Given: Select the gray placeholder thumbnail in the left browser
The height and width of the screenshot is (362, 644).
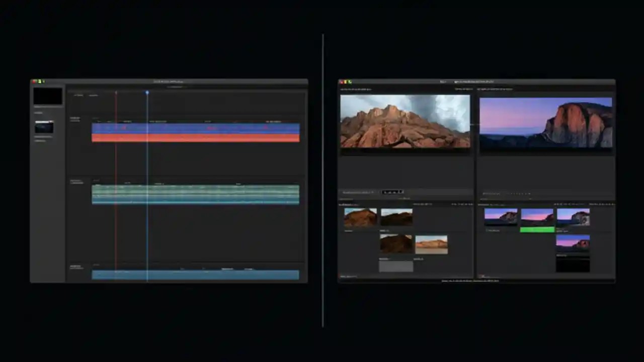Looking at the screenshot, I should 396,267.
